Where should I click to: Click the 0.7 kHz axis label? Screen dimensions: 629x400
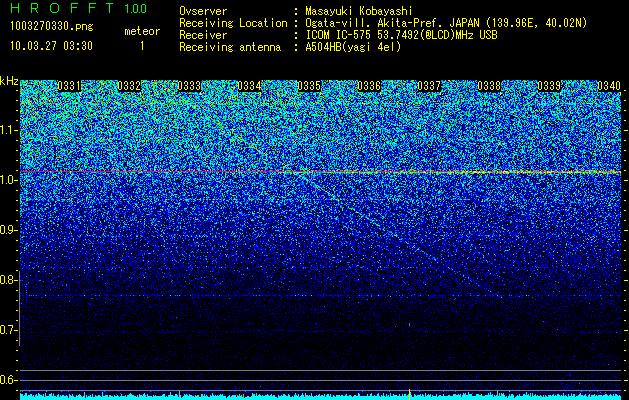pos(8,330)
